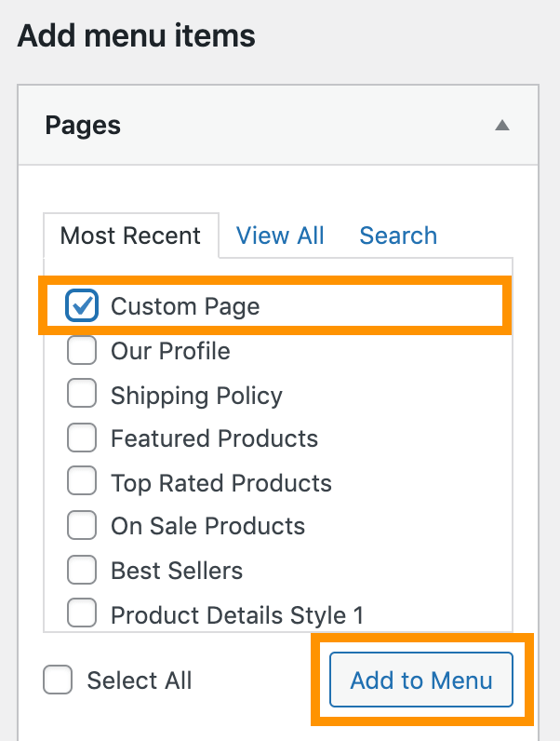Enable the On Sale Products checkbox

point(82,524)
